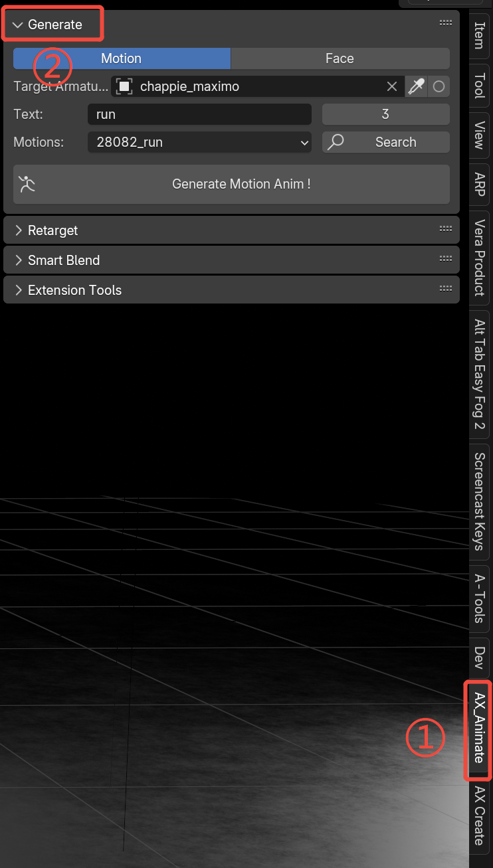Click the running figure icon on Generate button

[27, 184]
